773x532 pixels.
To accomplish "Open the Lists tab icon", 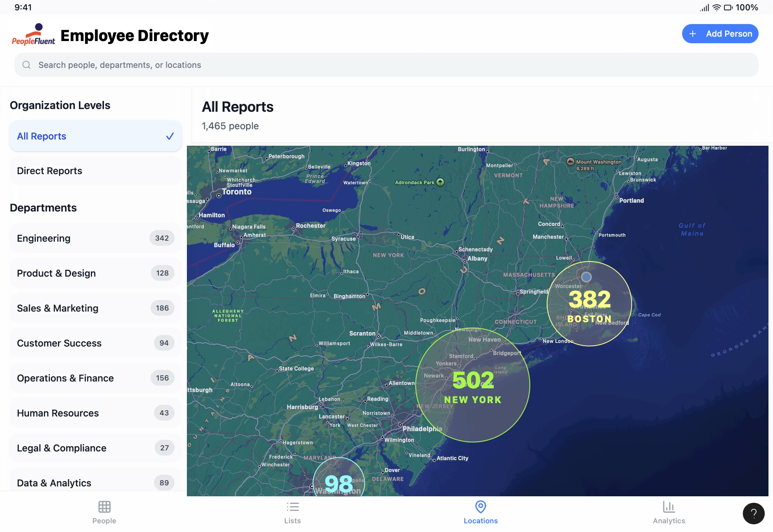I will (x=292, y=507).
